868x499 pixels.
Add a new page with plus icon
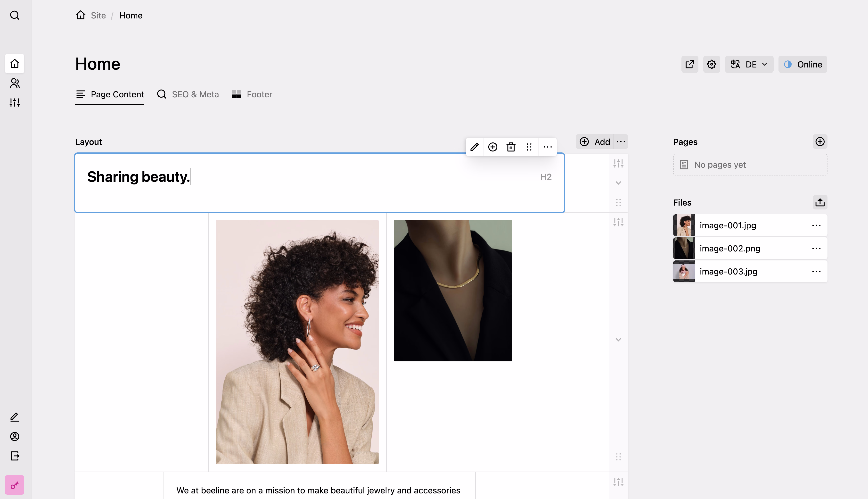(820, 141)
